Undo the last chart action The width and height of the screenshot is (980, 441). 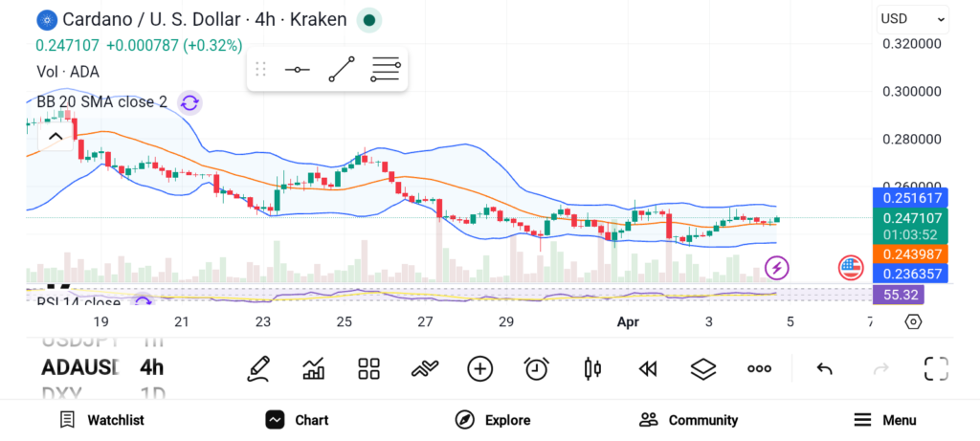824,368
